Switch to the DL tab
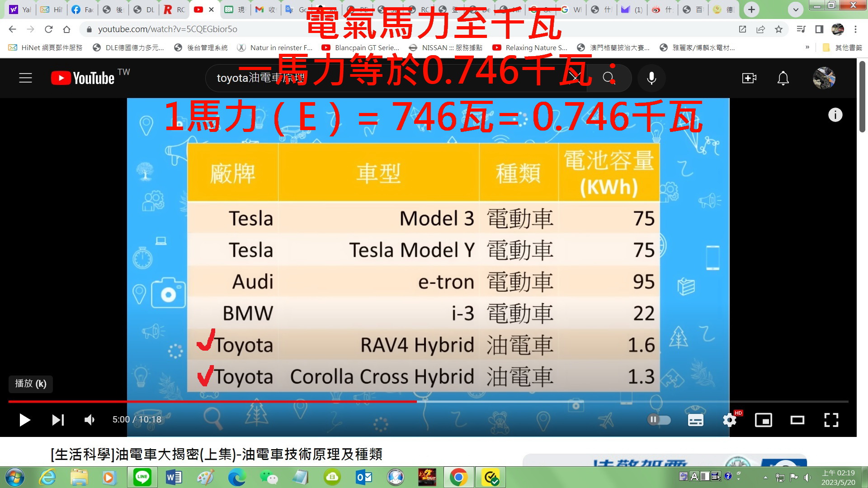 145,9
